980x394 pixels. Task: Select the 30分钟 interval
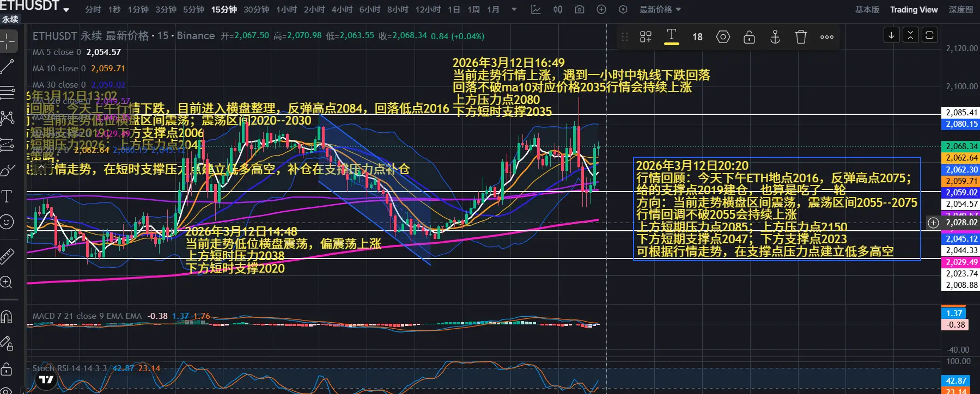pos(257,9)
